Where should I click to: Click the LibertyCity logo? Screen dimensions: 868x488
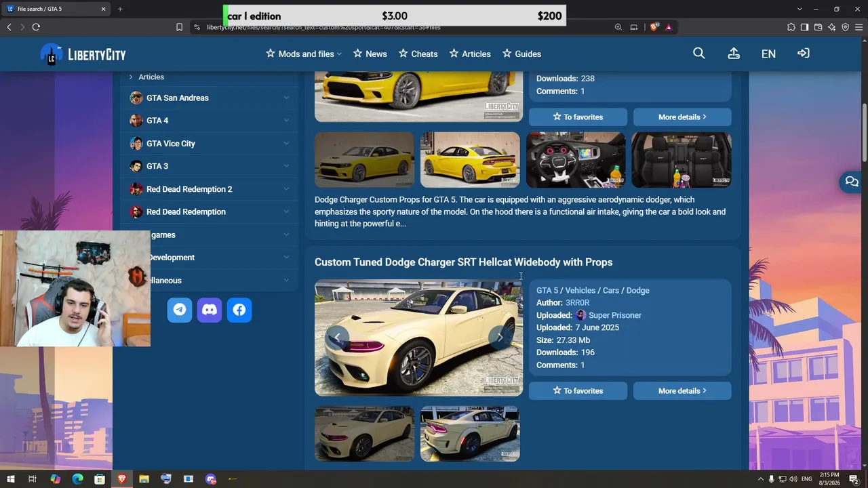click(83, 54)
